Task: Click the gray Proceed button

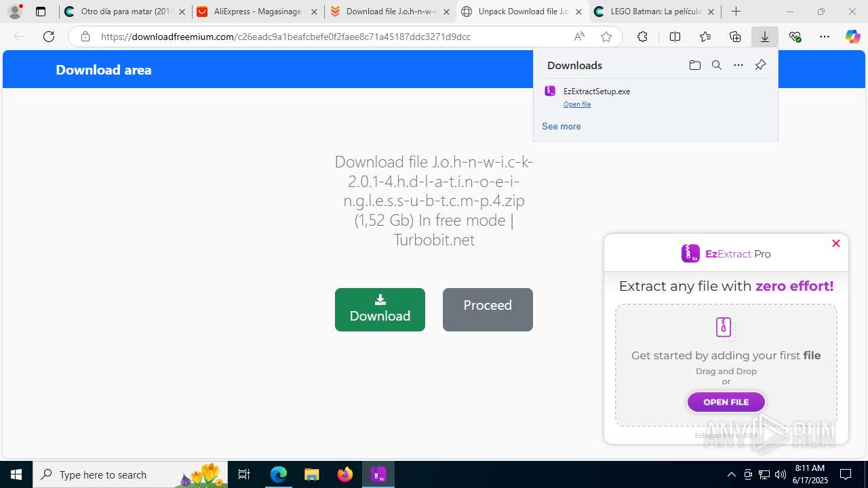Action: pos(488,310)
